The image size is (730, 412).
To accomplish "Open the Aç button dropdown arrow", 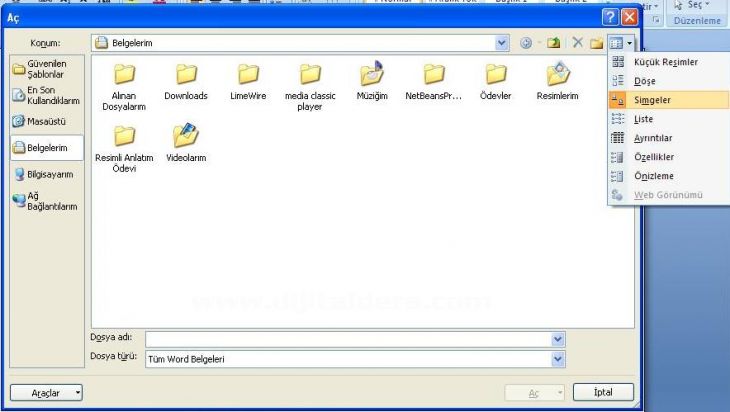I will (560, 393).
